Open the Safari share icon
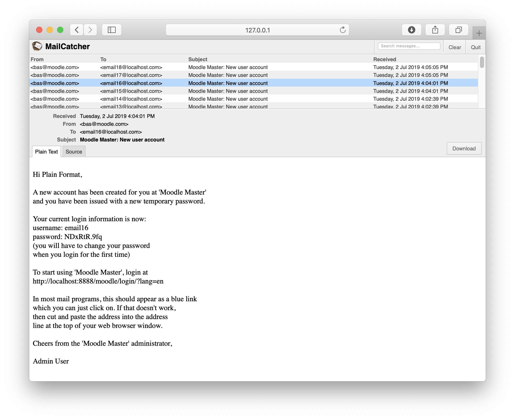The width and height of the screenshot is (515, 420). point(435,30)
